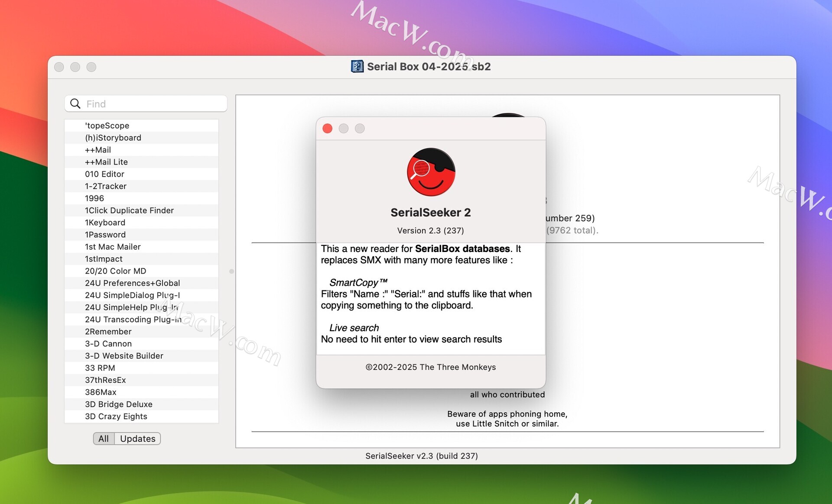Viewport: 832px width, 504px height.
Task: Switch to the Updates tab
Action: pyautogui.click(x=137, y=439)
